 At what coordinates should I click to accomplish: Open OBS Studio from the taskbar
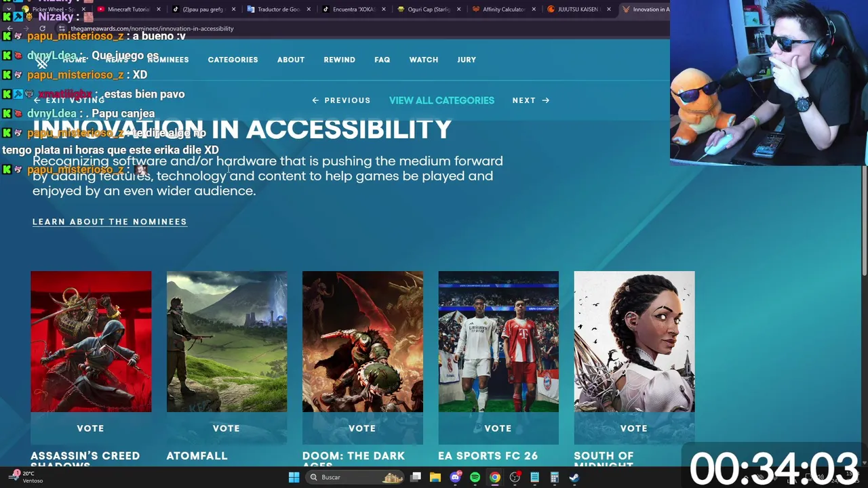pyautogui.click(x=515, y=477)
